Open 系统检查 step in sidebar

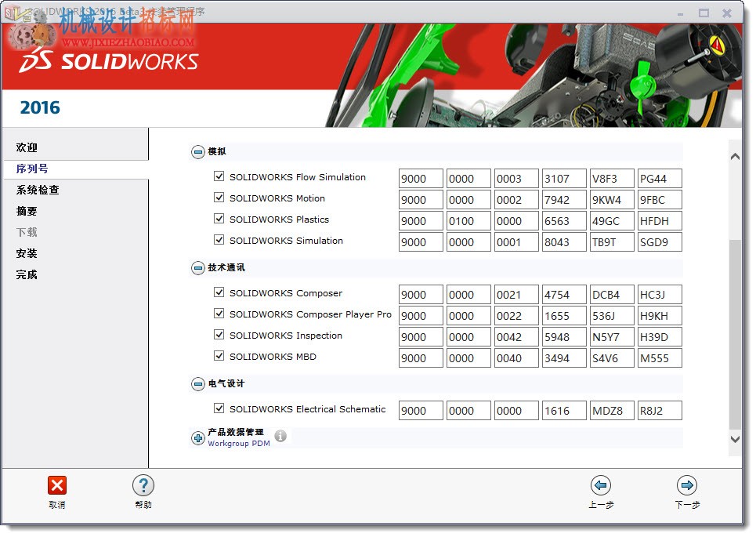click(38, 190)
